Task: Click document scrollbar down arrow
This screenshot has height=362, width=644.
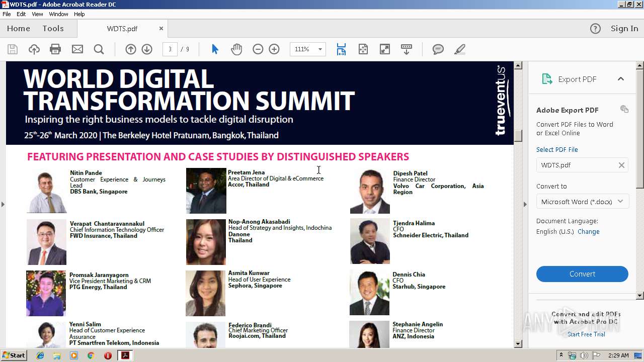Action: pos(518,344)
